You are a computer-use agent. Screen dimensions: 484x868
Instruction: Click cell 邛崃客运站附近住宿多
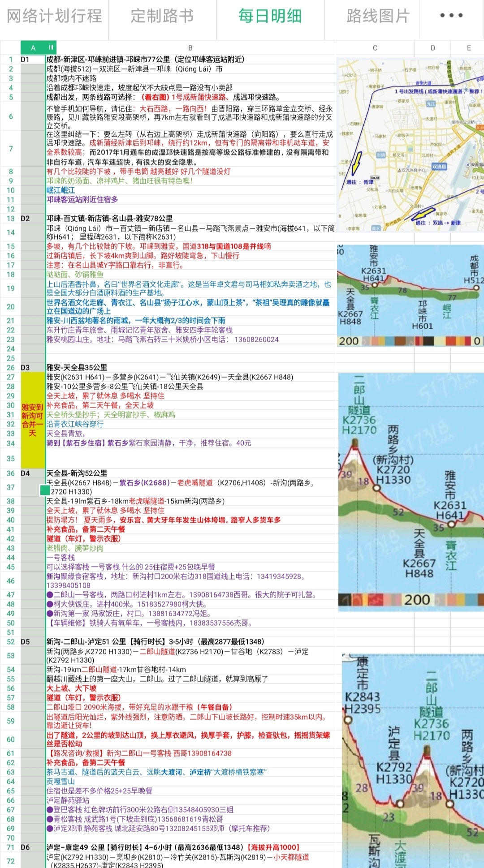click(190, 200)
